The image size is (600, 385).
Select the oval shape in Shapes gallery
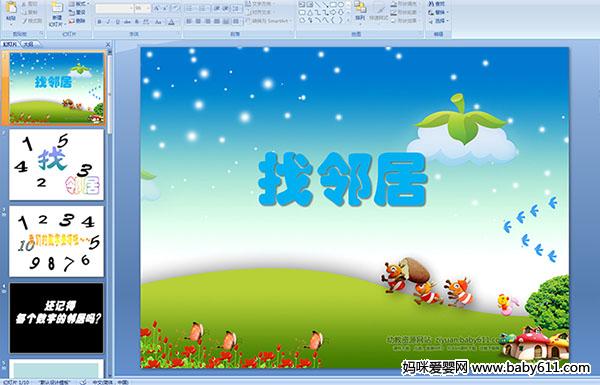tap(341, 4)
